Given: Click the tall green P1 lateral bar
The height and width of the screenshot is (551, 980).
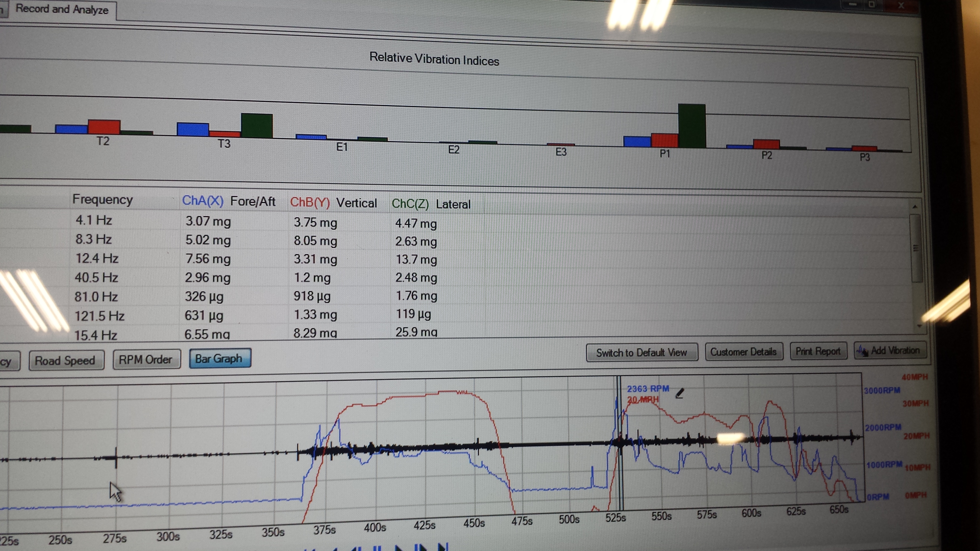Looking at the screenshot, I should click(x=692, y=126).
